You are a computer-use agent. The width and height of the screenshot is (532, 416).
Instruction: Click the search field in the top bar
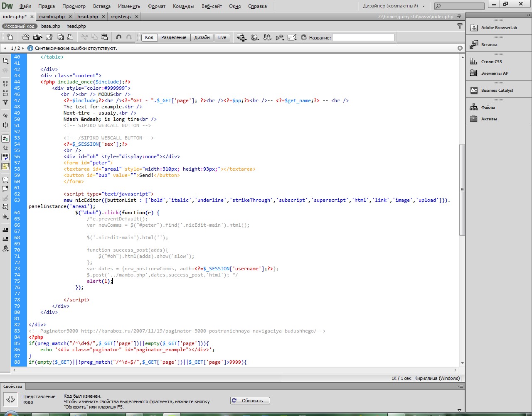[460, 6]
